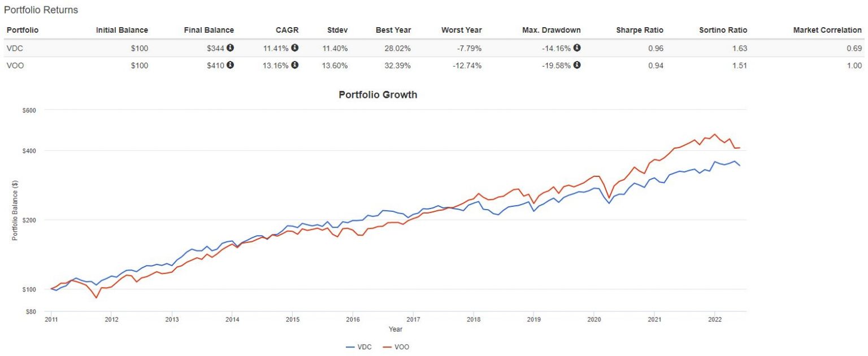Click info icon by VOO max drawdown -19.58%
This screenshot has width=868, height=356.
coord(577,65)
